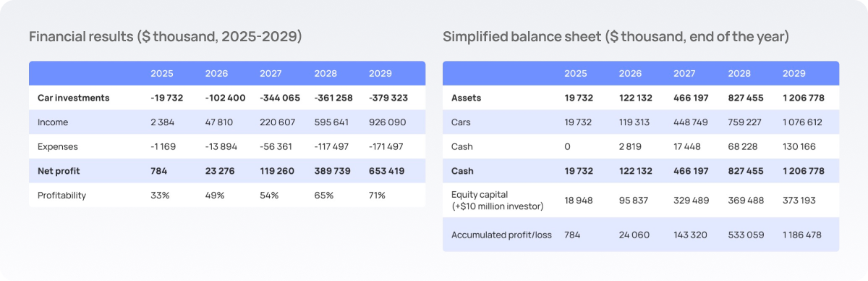Select Income value 2 384

coord(161,122)
